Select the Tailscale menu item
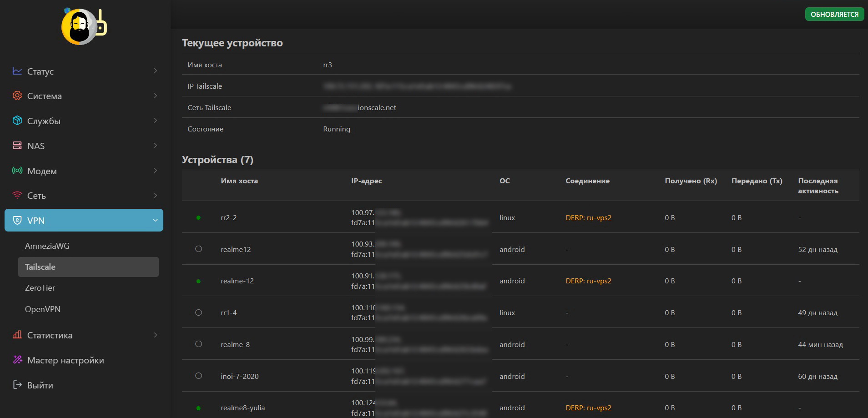 [88, 267]
